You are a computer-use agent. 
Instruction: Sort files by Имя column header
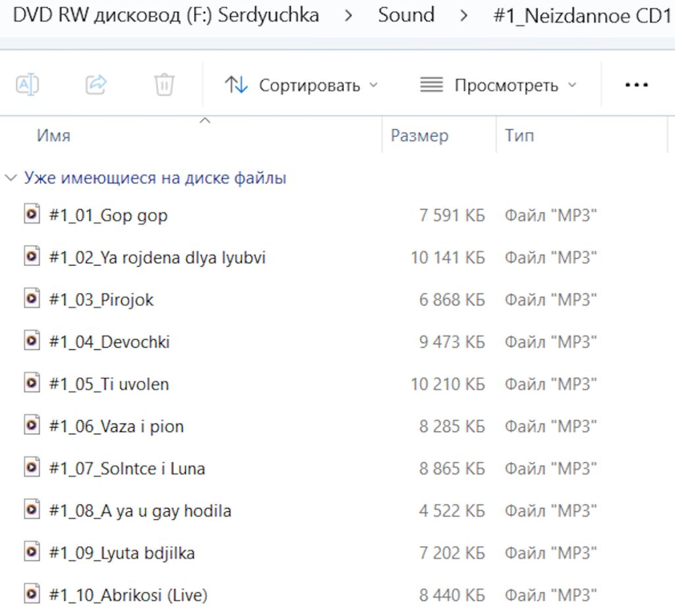(53, 136)
